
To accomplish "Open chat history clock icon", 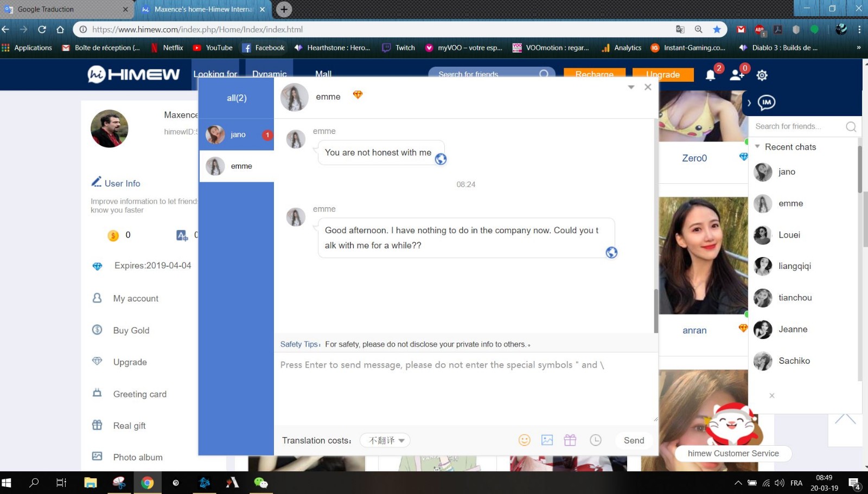I will point(596,440).
